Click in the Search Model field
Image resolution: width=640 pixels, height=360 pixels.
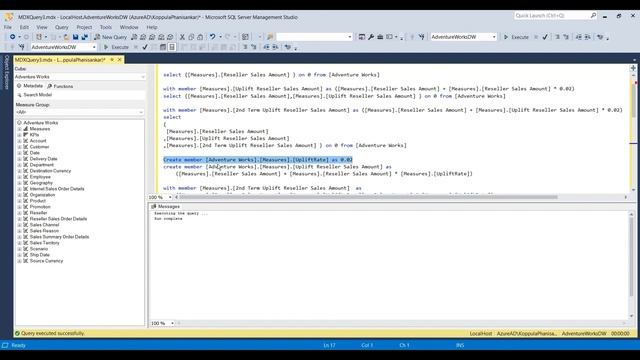pyautogui.click(x=80, y=95)
